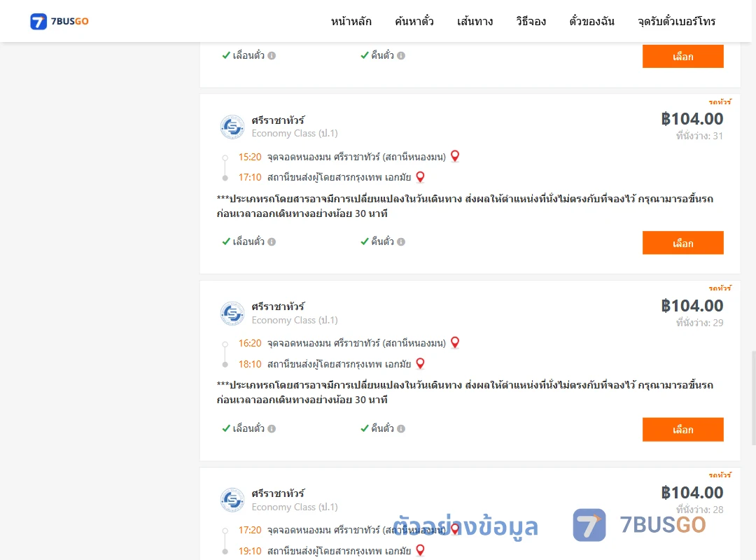Open ตั๋วของฉัน navigation item
The image size is (756, 560).
(x=591, y=21)
